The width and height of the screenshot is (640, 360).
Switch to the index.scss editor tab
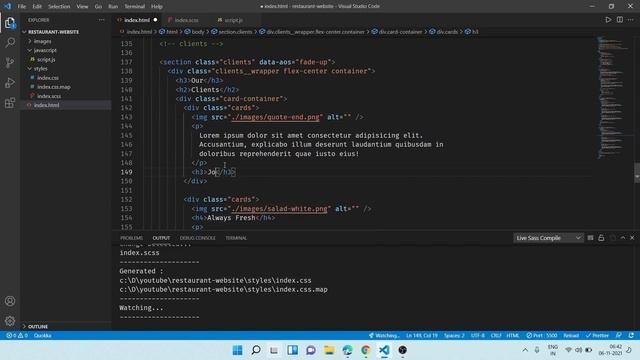187,20
